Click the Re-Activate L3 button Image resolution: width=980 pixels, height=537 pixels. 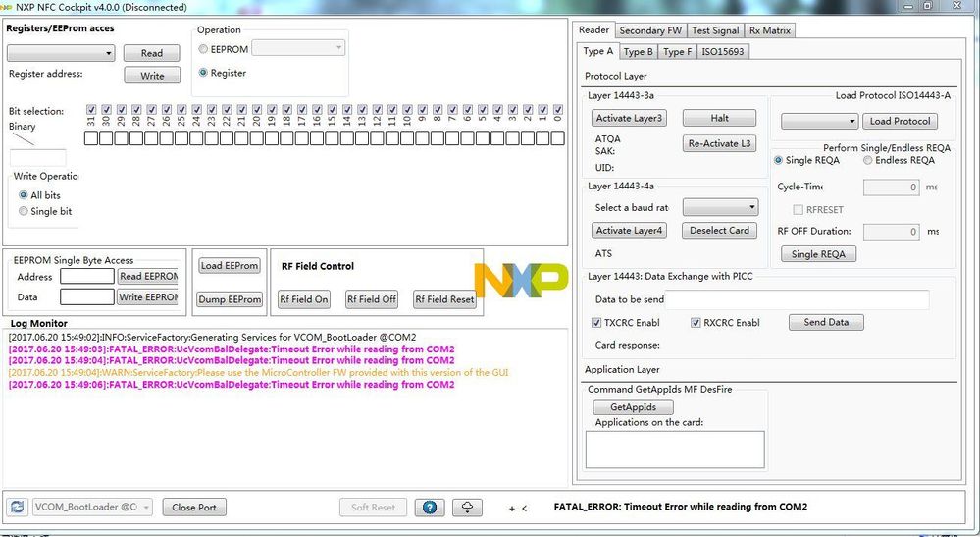point(719,143)
